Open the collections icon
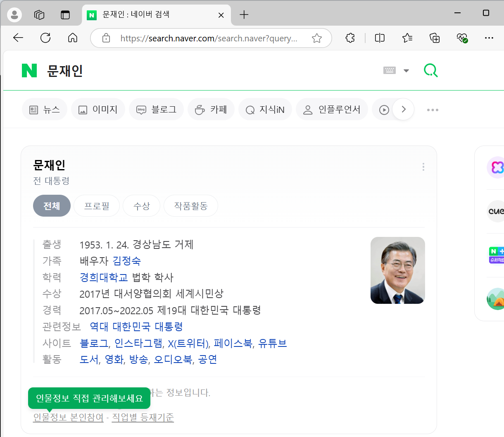This screenshot has width=504, height=437. point(435,38)
